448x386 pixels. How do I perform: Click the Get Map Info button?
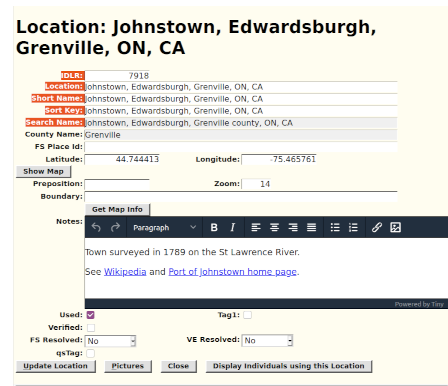coord(117,209)
